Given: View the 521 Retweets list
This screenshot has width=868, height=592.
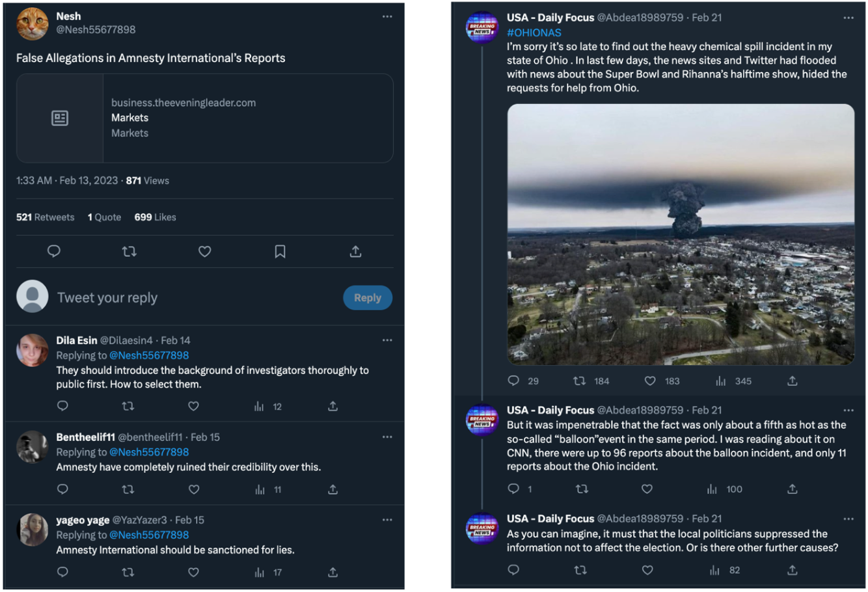Looking at the screenshot, I should click(x=45, y=217).
